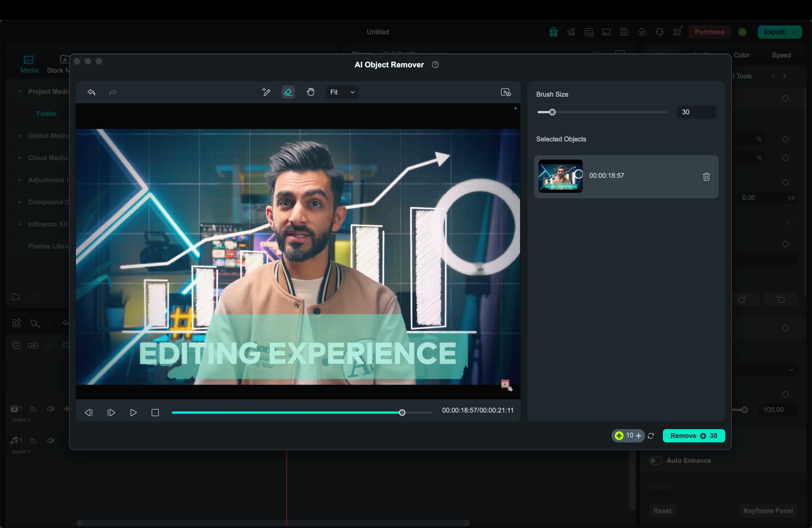The width and height of the screenshot is (812, 528).
Task: Click the Brush Size value field
Action: 696,112
